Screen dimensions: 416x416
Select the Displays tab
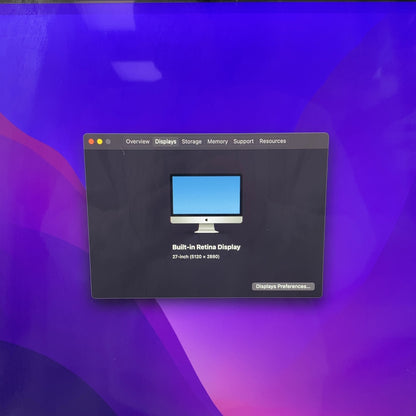[165, 141]
